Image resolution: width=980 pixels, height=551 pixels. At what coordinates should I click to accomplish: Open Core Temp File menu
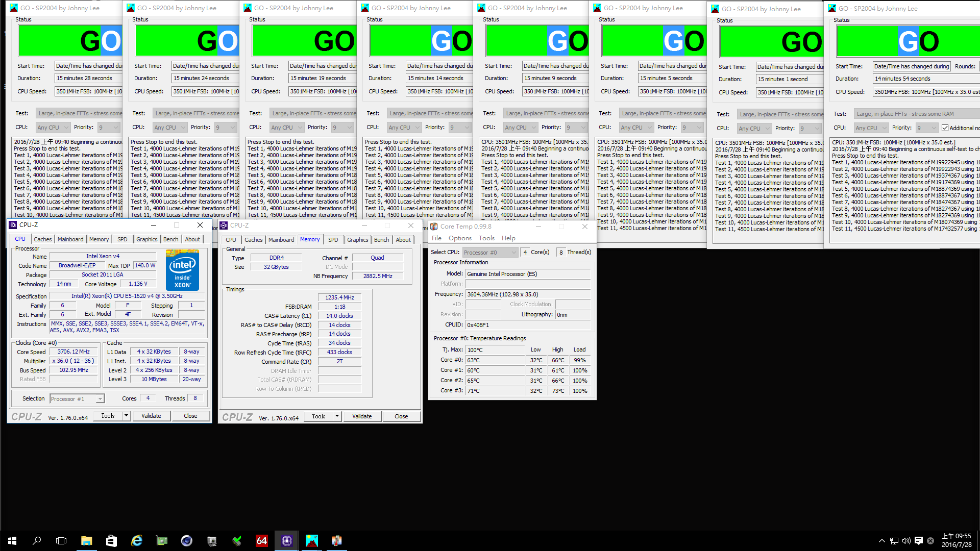436,238
